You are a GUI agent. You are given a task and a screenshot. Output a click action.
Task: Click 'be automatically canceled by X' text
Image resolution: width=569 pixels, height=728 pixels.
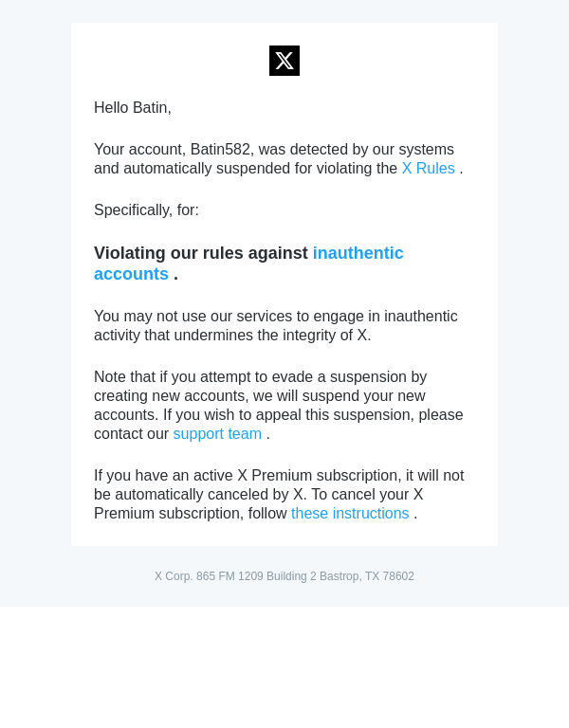pyautogui.click(x=199, y=495)
